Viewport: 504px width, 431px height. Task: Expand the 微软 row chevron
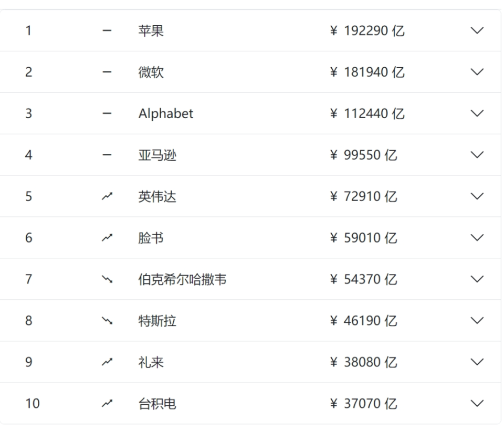click(x=477, y=72)
